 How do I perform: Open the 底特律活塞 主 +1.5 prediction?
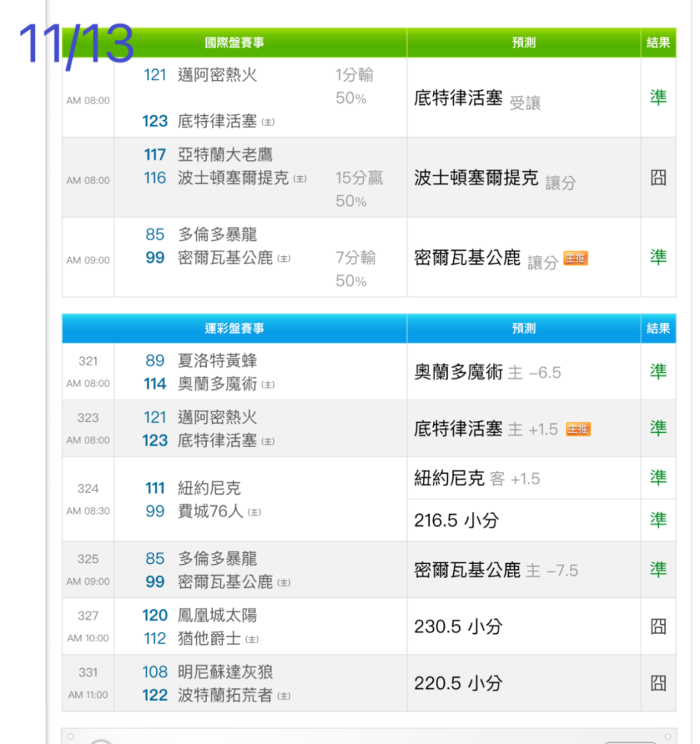(486, 429)
